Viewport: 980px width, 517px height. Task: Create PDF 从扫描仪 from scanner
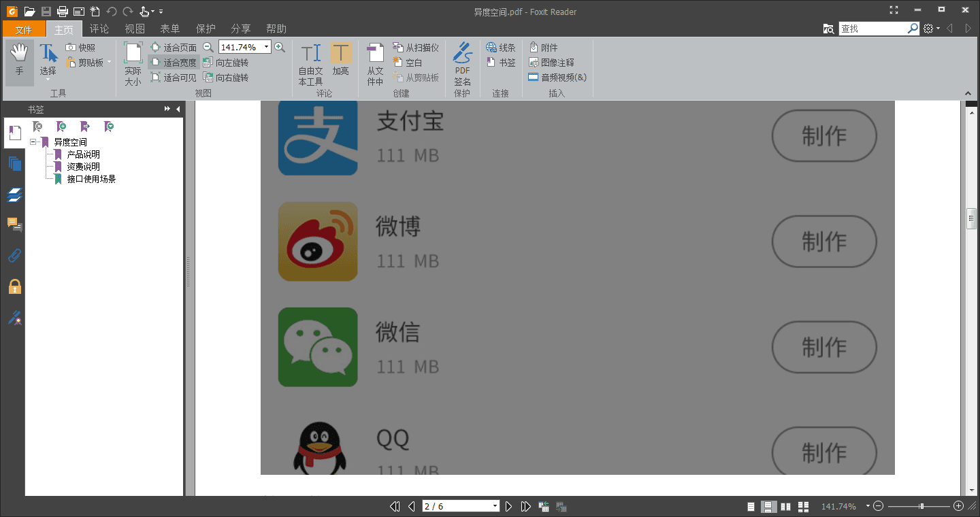[x=416, y=48]
